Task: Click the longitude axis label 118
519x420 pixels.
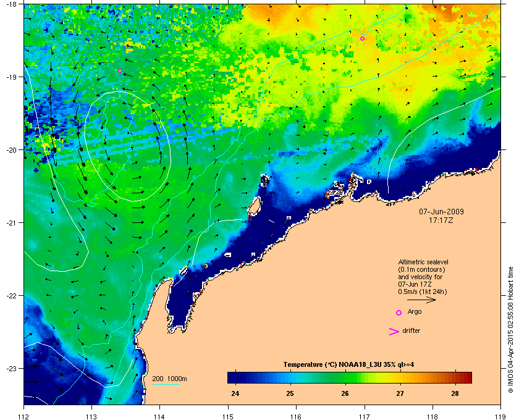Action: [432, 416]
